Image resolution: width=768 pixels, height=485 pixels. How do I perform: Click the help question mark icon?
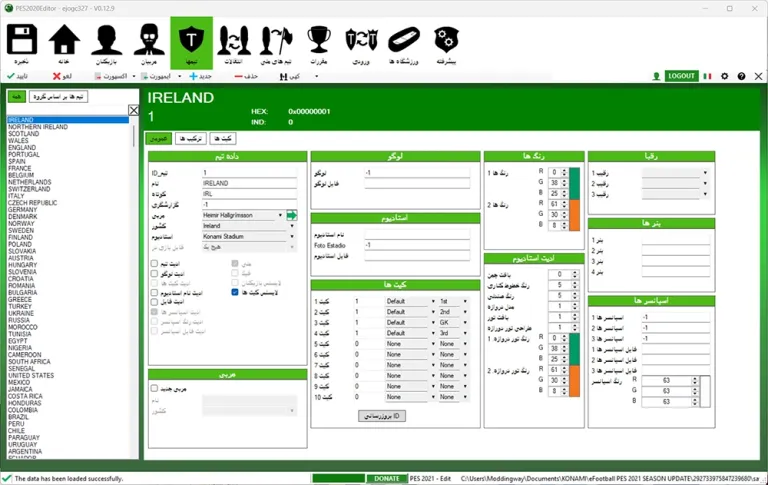[742, 76]
